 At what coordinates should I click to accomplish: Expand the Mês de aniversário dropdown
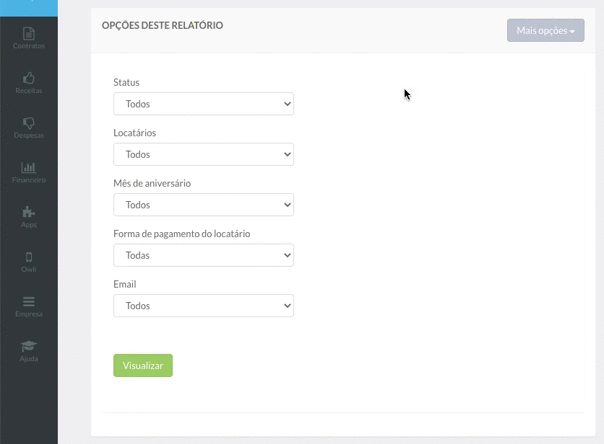pos(203,205)
